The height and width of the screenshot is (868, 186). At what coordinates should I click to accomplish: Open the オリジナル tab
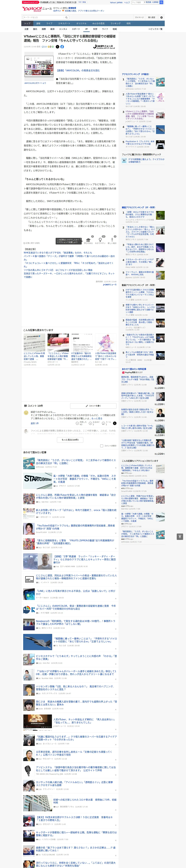[x=81, y=24]
